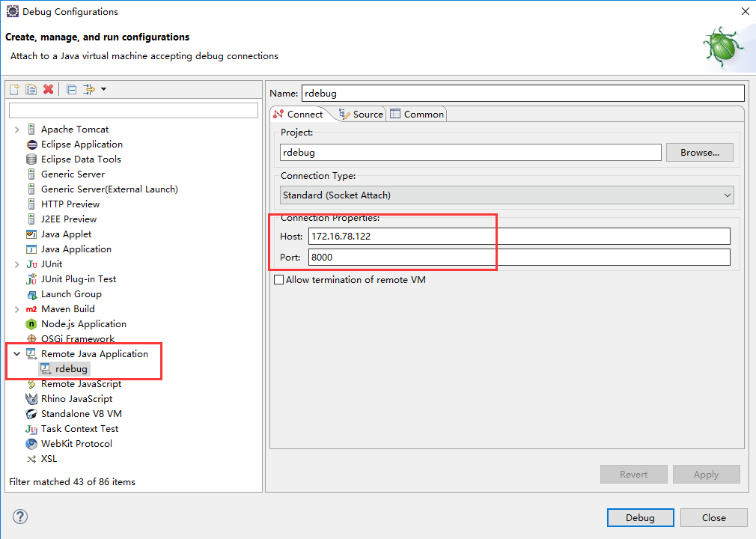Select the Eclipse Application label
The image size is (756, 539).
click(x=82, y=144)
